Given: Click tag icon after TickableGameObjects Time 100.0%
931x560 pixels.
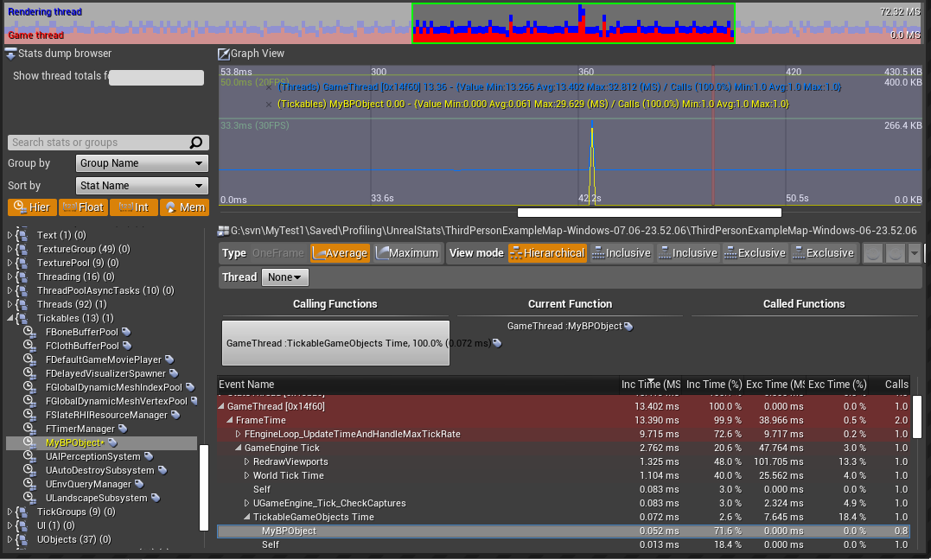Looking at the screenshot, I should coord(497,343).
